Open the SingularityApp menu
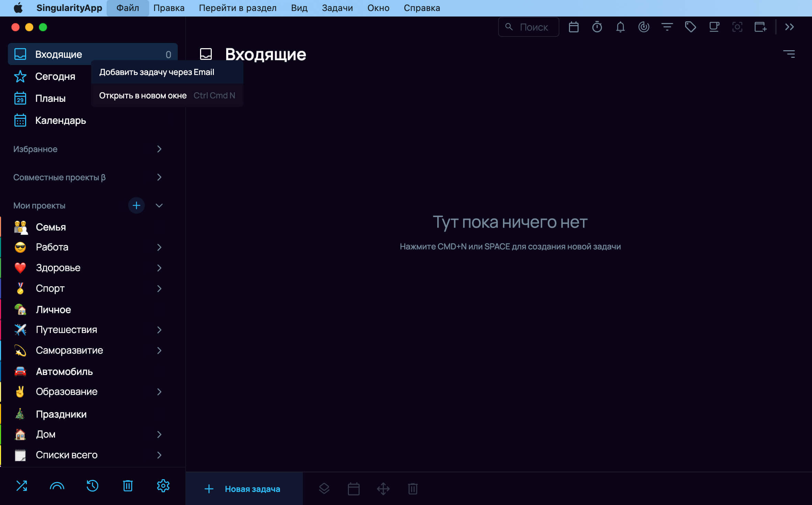This screenshot has height=505, width=812. coord(69,8)
